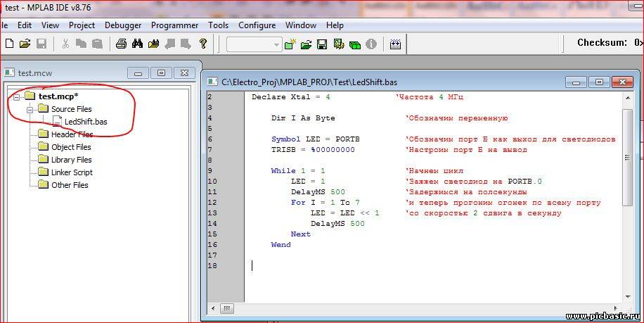Image resolution: width=644 pixels, height=323 pixels.
Task: Click editor horizontal scrollbar left arrow
Action: [x=213, y=308]
